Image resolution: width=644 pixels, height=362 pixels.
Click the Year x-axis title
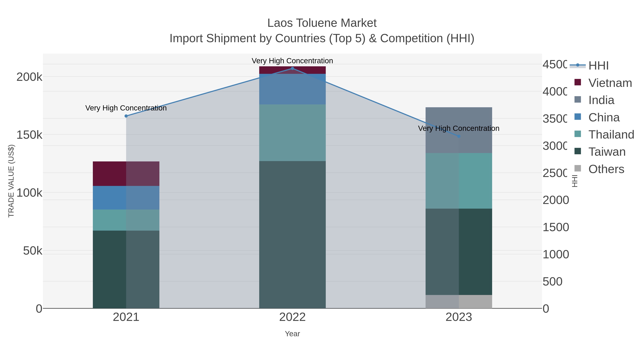coord(292,334)
